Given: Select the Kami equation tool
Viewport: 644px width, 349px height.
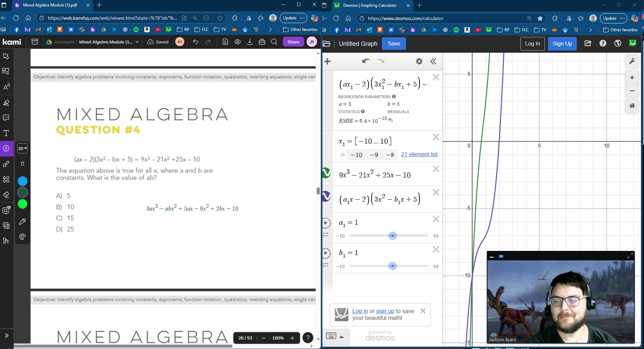Looking at the screenshot, I should click(6, 148).
